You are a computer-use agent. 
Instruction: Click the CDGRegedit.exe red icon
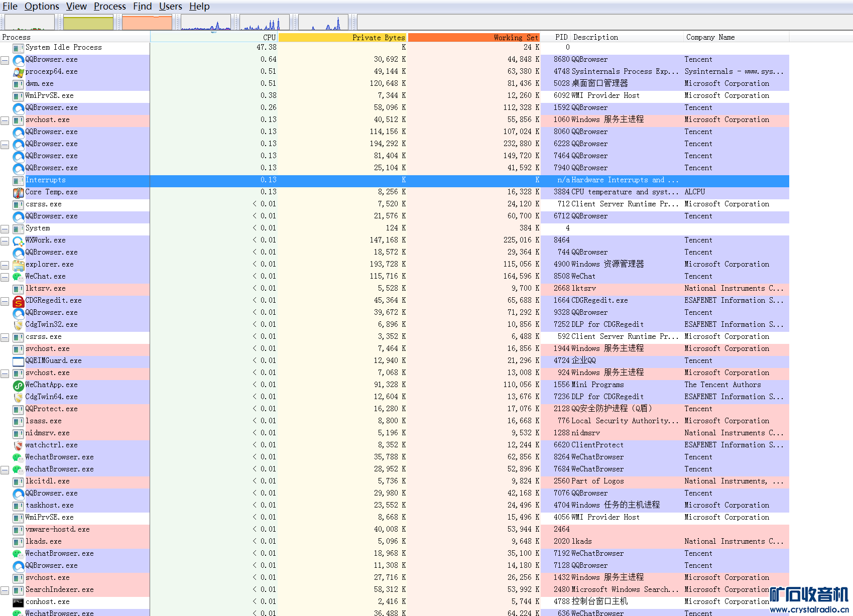[18, 301]
